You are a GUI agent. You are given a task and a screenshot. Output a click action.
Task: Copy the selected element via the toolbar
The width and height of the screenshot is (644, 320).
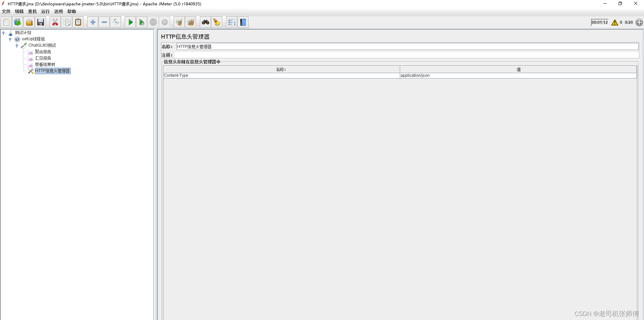pos(67,22)
